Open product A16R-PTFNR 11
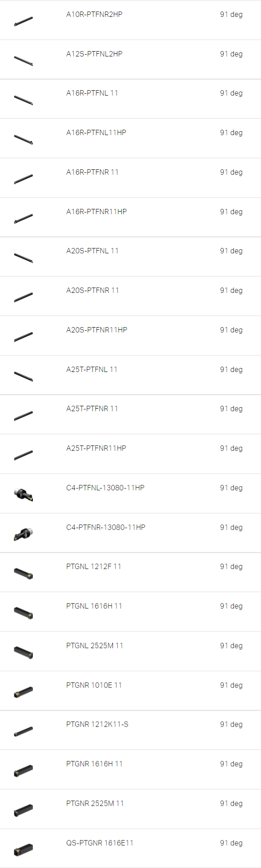261x868 pixels. 92,172
